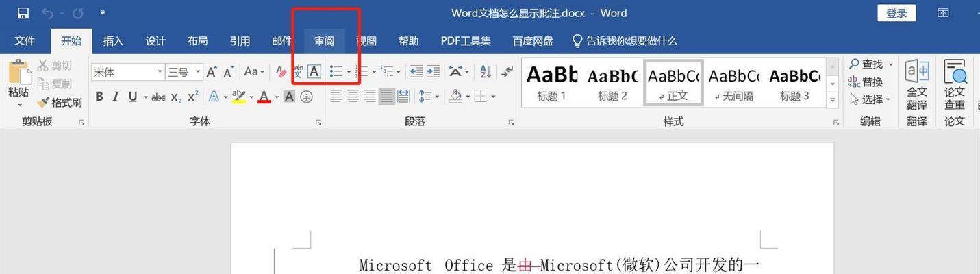Click the 替换 replace button
Viewport: 980px width, 274px height.
[866, 82]
